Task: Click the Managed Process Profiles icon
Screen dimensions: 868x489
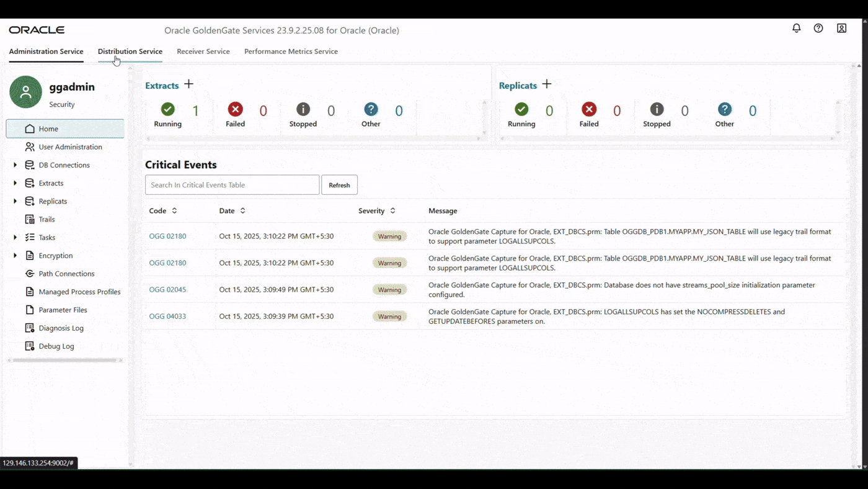Action: pyautogui.click(x=30, y=292)
